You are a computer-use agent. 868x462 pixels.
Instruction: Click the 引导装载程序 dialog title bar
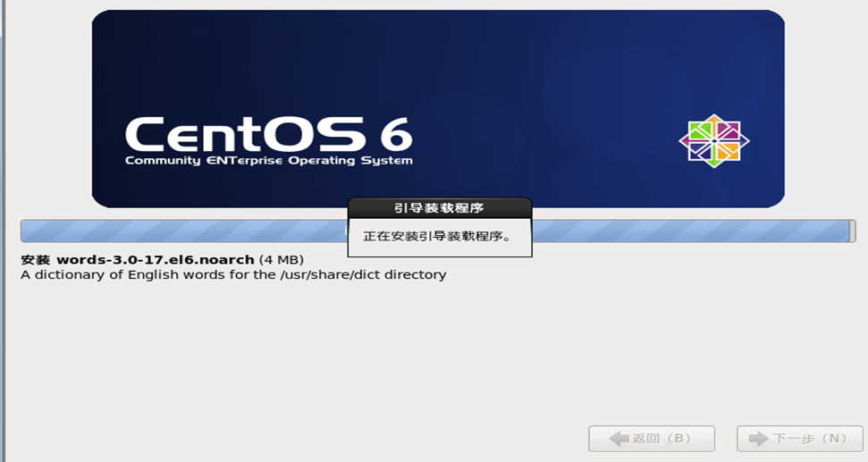tap(440, 208)
